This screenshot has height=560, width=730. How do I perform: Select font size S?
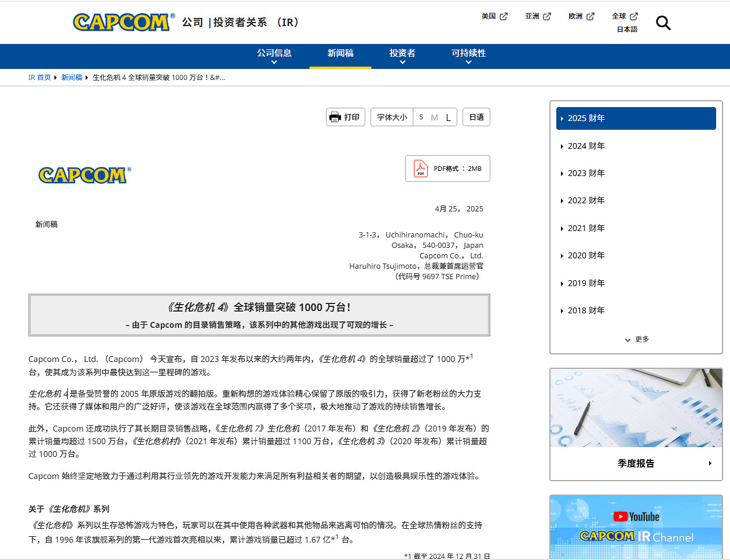pyautogui.click(x=421, y=116)
